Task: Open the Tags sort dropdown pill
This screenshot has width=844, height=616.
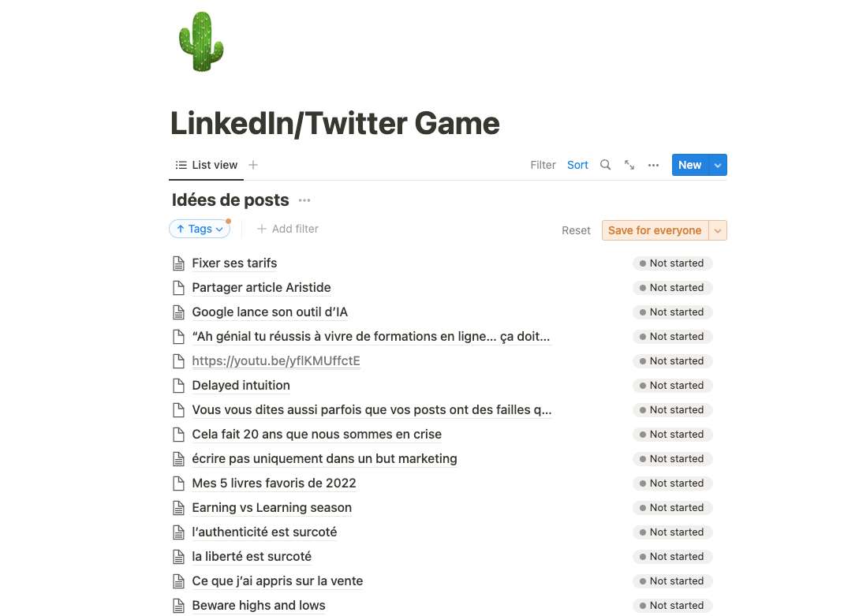Action: coord(200,229)
